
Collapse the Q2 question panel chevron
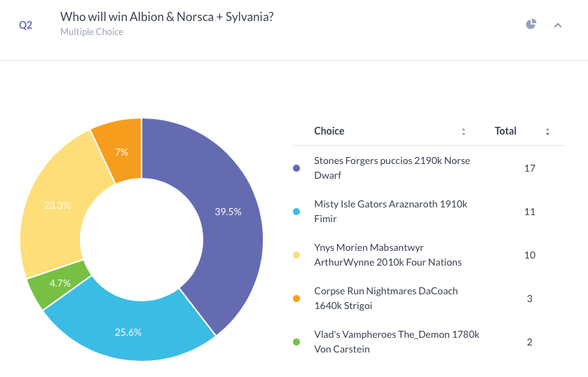pyautogui.click(x=558, y=25)
